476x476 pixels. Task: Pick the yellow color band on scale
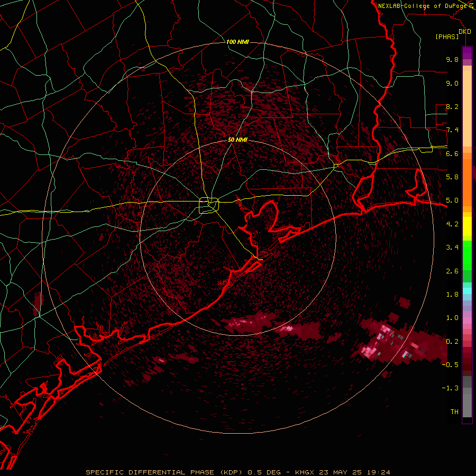coord(467,226)
